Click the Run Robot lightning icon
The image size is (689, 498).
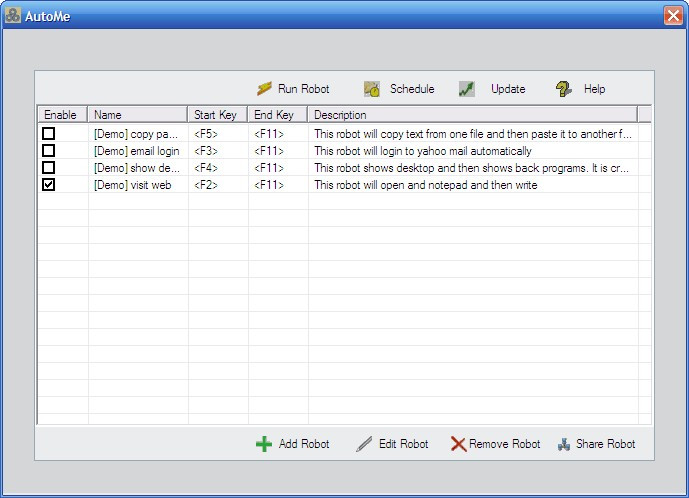[264, 89]
